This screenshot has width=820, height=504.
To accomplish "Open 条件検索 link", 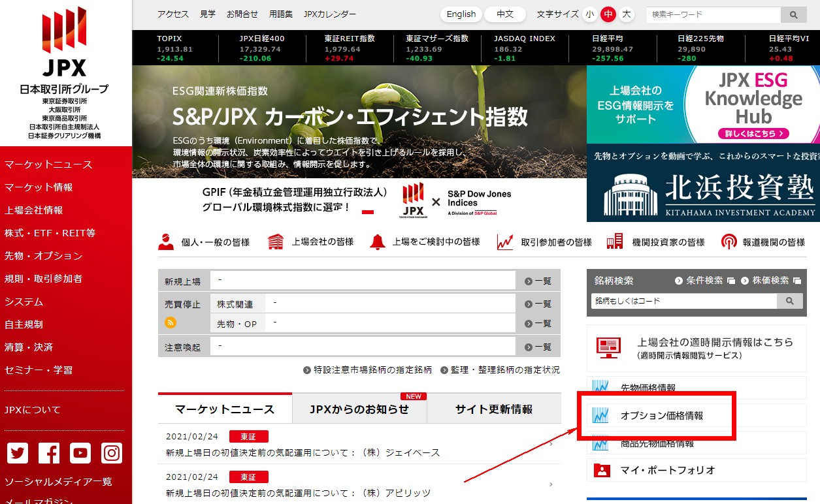I will (704, 281).
